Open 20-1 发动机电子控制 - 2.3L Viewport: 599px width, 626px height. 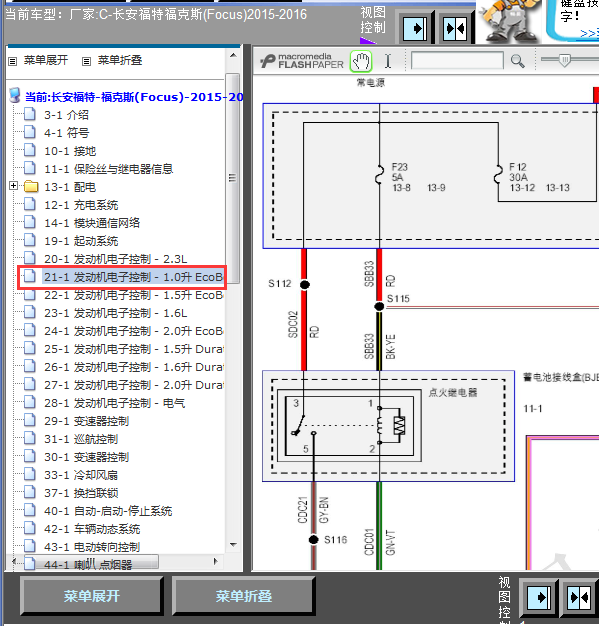(x=115, y=259)
